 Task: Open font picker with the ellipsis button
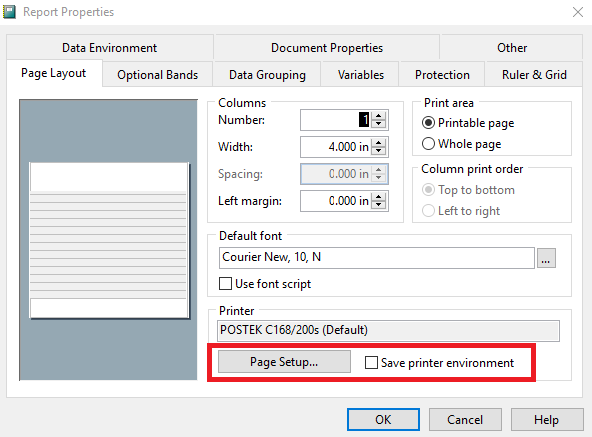[546, 258]
